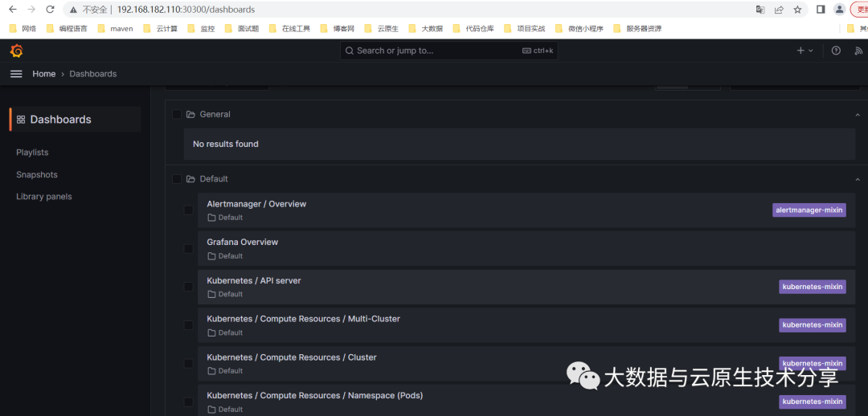Select the Kubernetes / API server checkbox
868x416 pixels.
click(189, 288)
